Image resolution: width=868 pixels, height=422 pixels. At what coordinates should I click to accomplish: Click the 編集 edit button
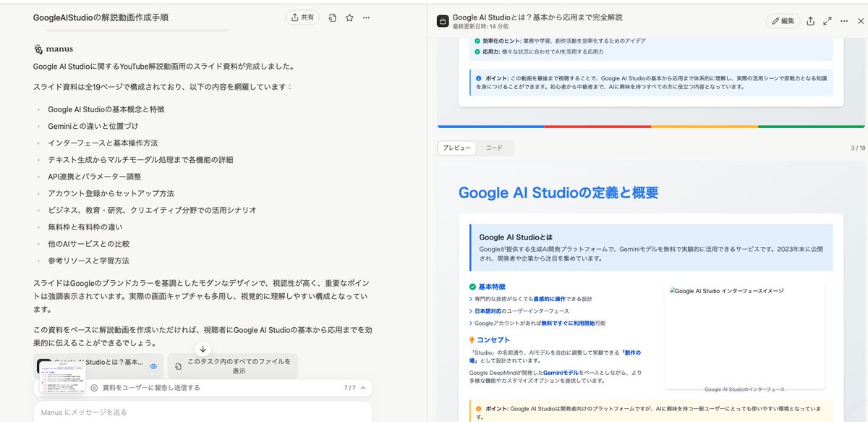783,21
